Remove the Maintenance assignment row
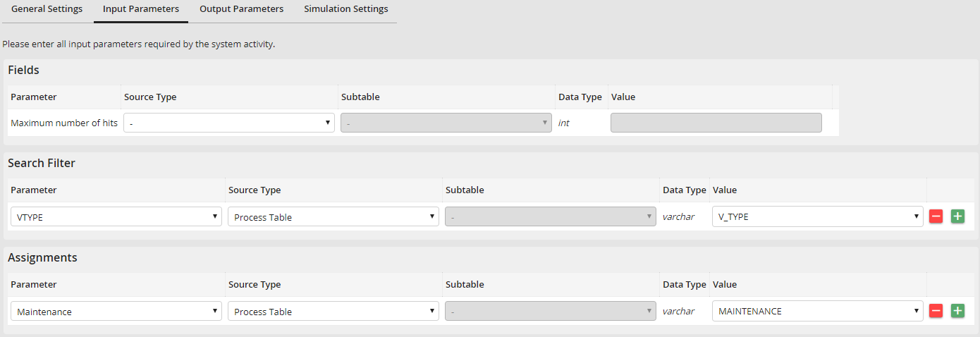 pos(936,311)
